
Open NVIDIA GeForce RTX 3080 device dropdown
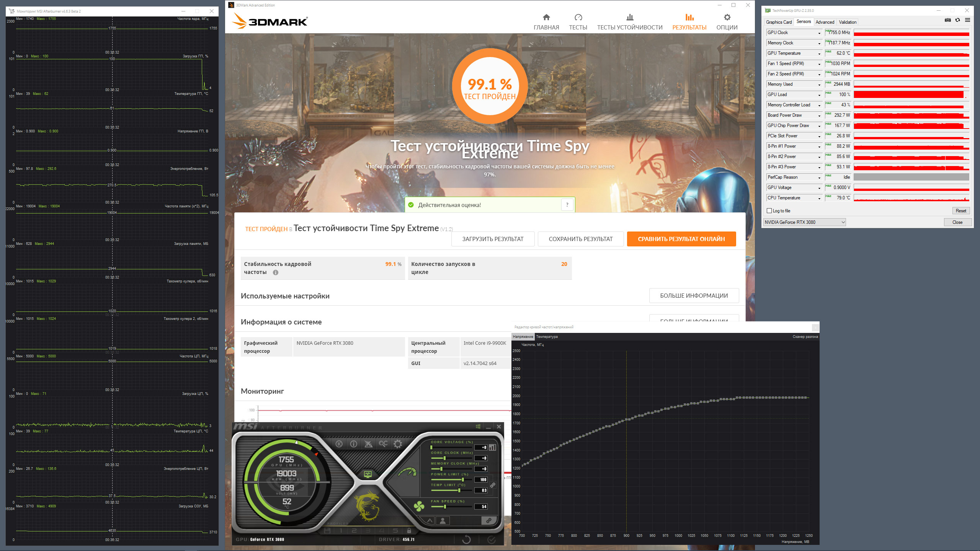click(x=804, y=222)
